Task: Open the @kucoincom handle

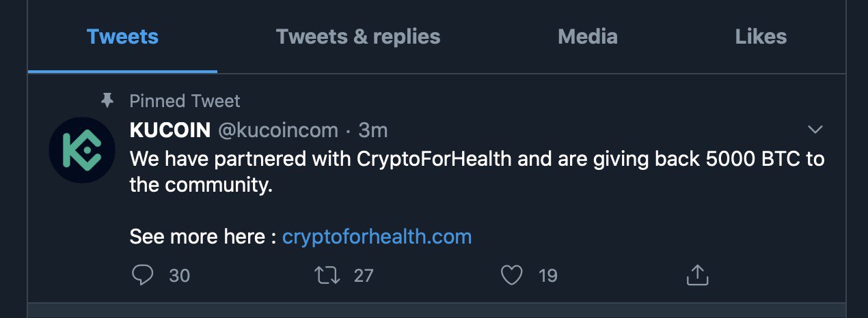Action: [x=277, y=130]
